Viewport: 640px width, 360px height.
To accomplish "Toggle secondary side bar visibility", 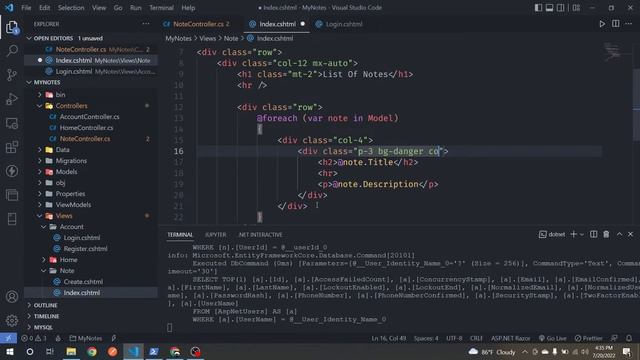I will point(560,8).
